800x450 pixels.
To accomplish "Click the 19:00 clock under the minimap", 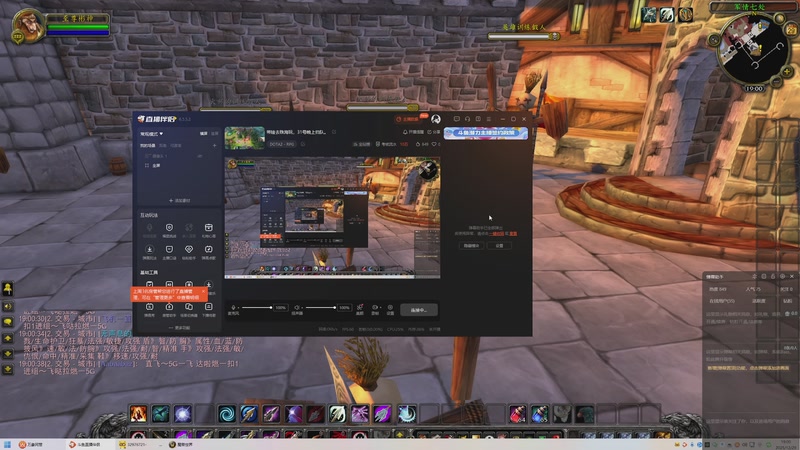I will pyautogui.click(x=754, y=89).
